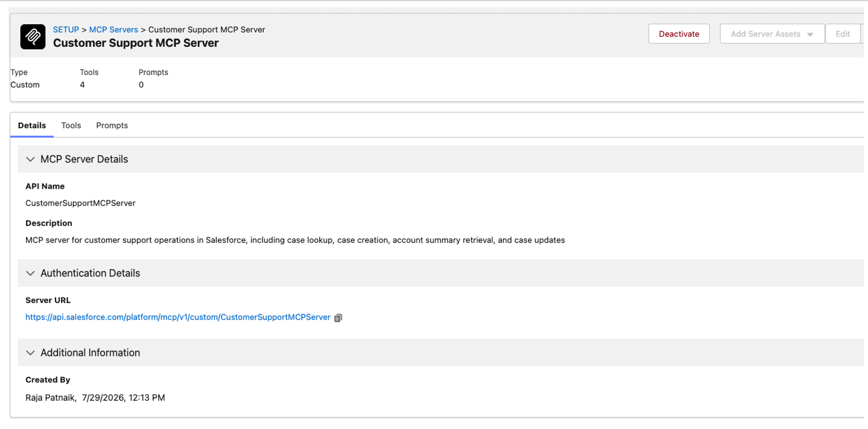Collapse the MCP Server Details section
This screenshot has height=429, width=868.
click(x=30, y=159)
